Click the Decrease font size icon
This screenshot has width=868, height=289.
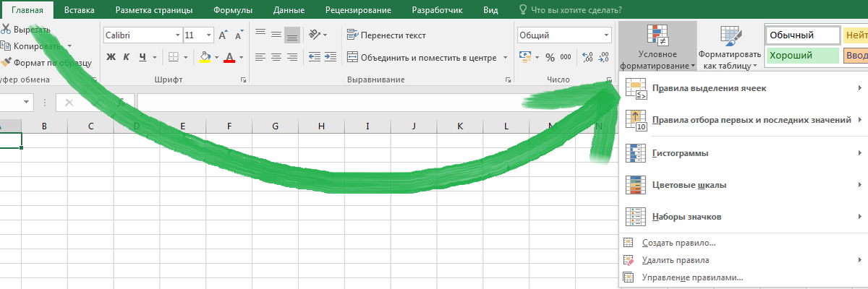pos(239,35)
